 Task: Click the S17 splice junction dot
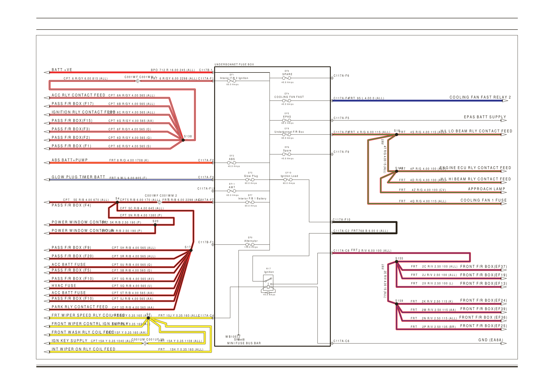191,250
